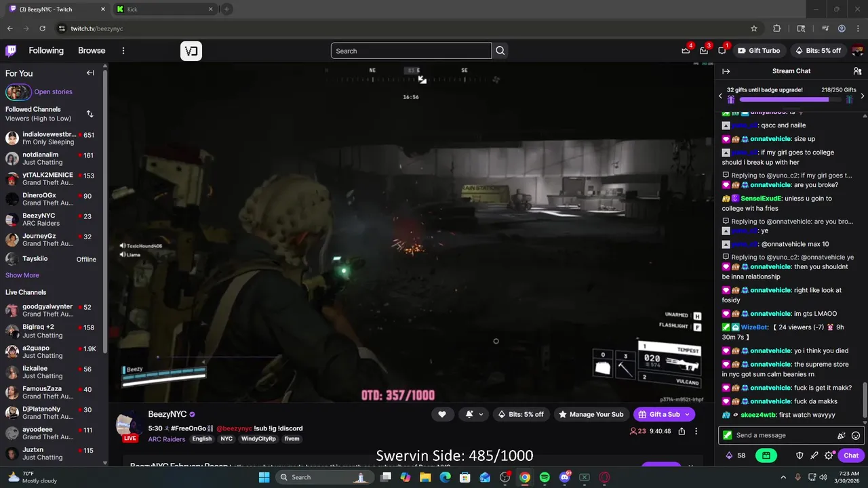Open the whispers speech bubble icon
868x488 pixels.
pyautogui.click(x=722, y=51)
